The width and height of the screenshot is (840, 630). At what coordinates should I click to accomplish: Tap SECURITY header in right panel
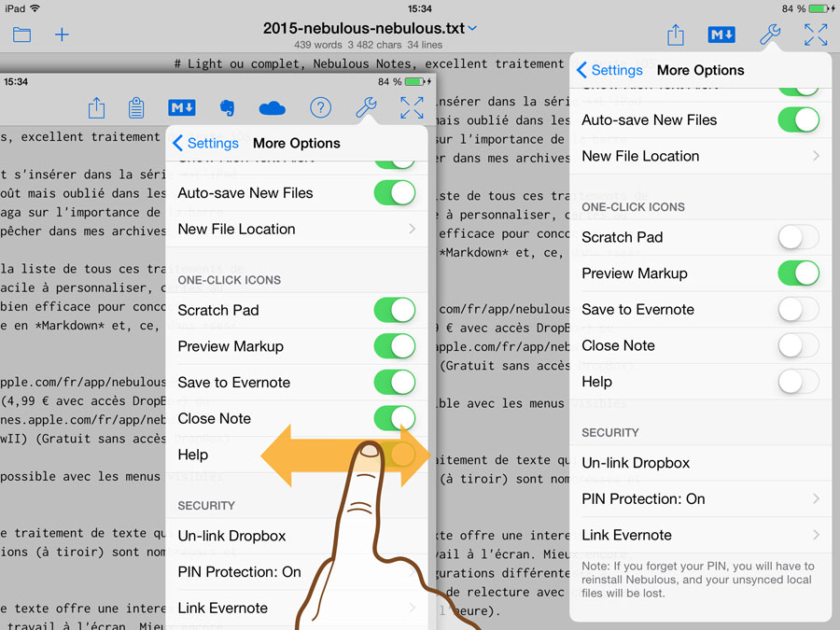(x=610, y=433)
